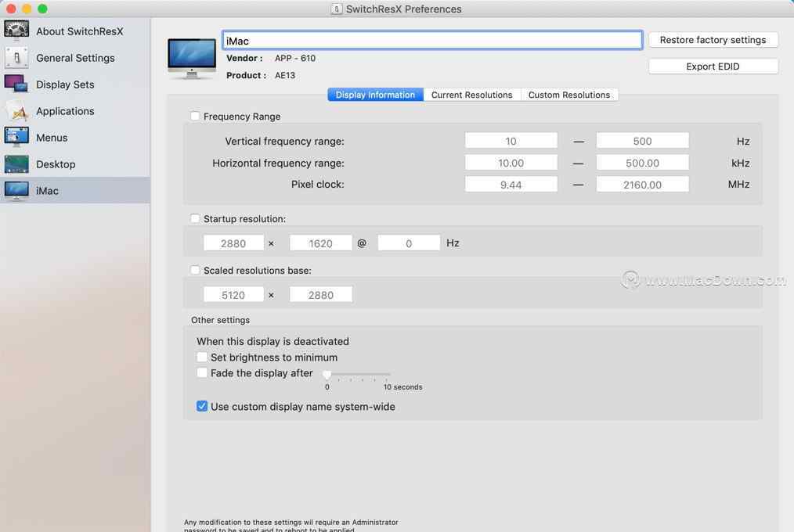Uncheck Use custom display name system-wide

202,406
